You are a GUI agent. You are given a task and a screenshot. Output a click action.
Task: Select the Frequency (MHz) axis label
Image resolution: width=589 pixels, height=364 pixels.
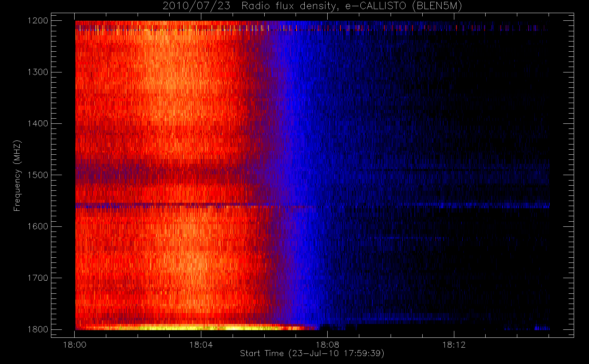[x=17, y=176]
